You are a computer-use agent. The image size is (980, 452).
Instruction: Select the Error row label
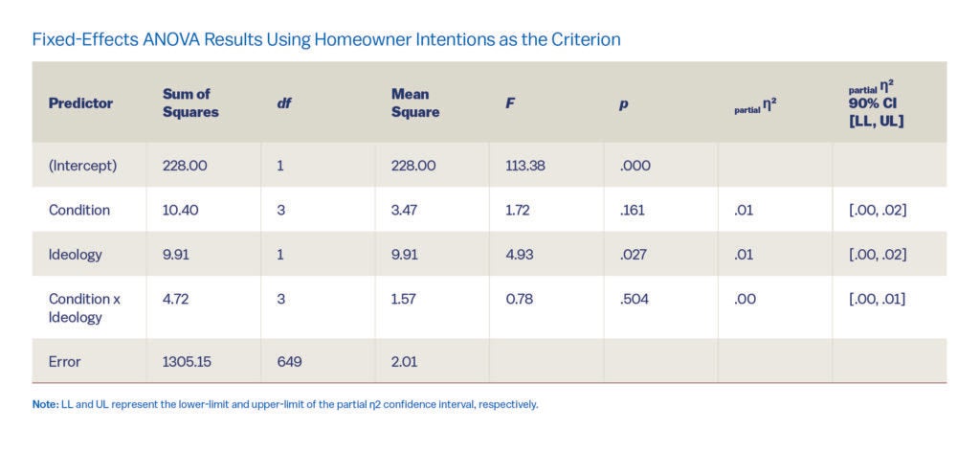(x=65, y=362)
